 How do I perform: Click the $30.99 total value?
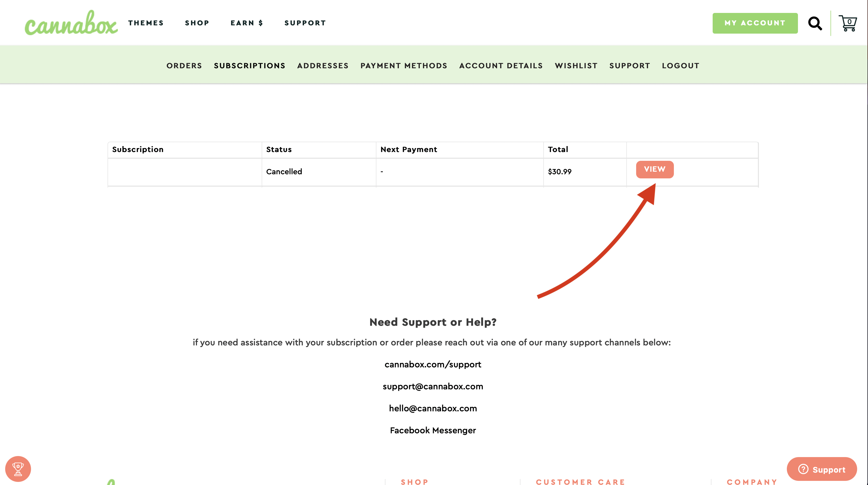pos(560,172)
